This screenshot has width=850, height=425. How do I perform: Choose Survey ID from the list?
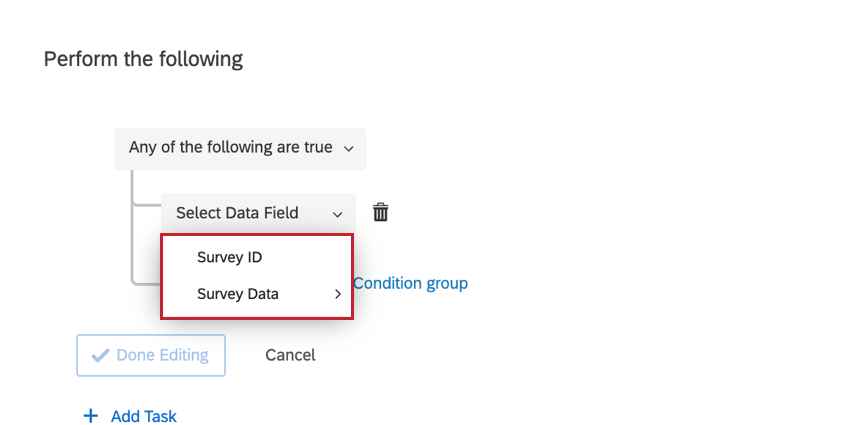coord(257,257)
